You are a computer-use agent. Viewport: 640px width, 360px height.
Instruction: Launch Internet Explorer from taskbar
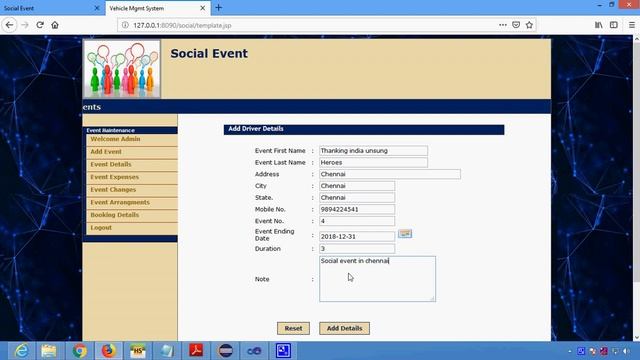[x=21, y=351]
